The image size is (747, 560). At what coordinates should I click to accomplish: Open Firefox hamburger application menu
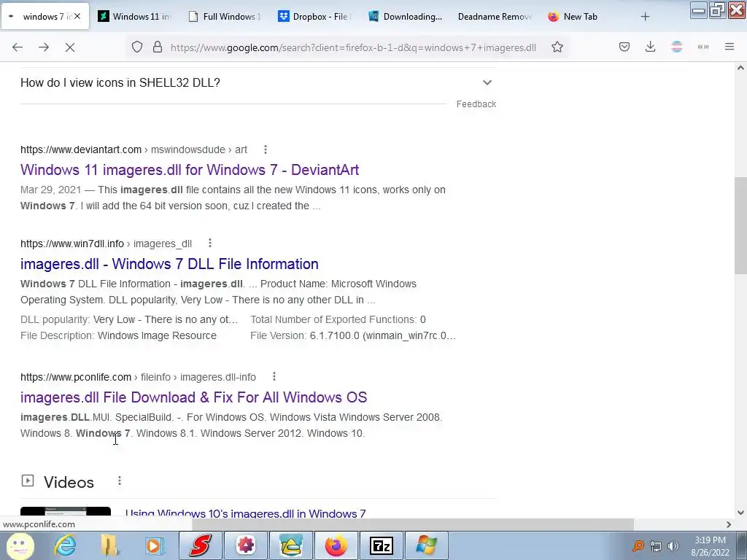(729, 47)
